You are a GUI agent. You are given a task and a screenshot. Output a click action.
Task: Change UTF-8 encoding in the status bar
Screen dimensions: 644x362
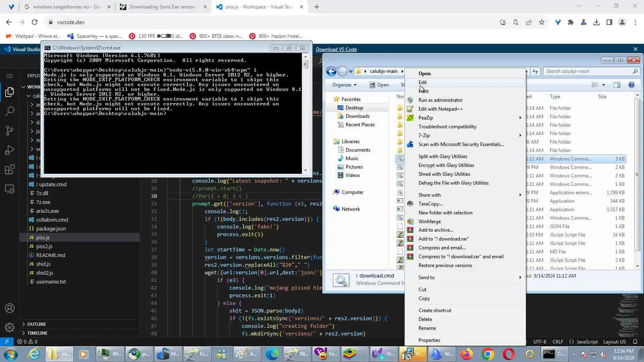(540, 341)
